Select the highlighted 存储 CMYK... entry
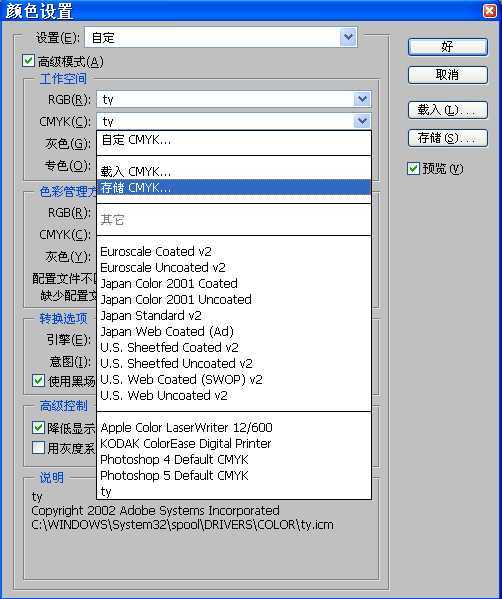Viewport: 502px width, 599px height. [x=234, y=188]
